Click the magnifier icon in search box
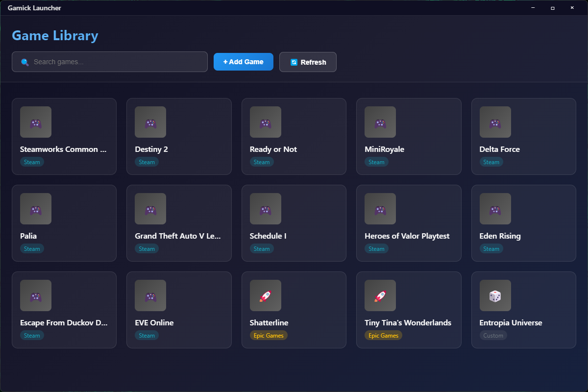The image size is (588, 392). (x=25, y=62)
